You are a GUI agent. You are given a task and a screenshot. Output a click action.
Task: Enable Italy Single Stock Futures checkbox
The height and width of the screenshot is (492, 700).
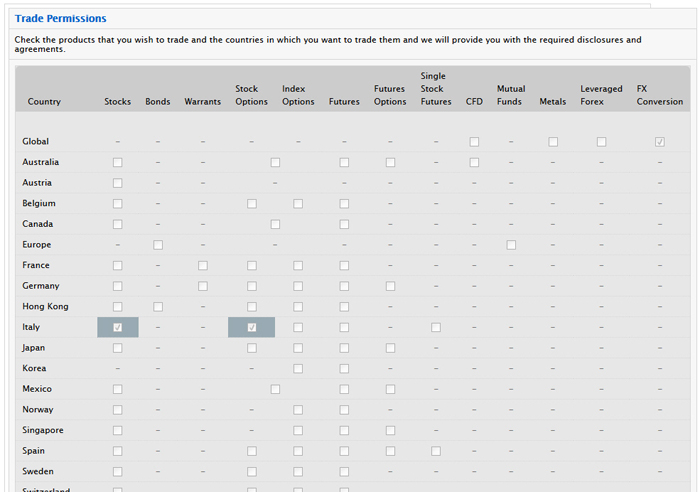(436, 327)
